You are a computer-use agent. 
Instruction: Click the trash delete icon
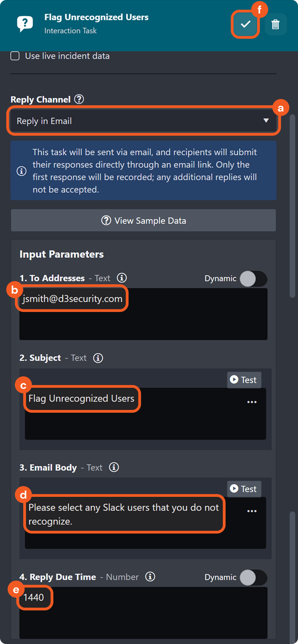pyautogui.click(x=275, y=24)
